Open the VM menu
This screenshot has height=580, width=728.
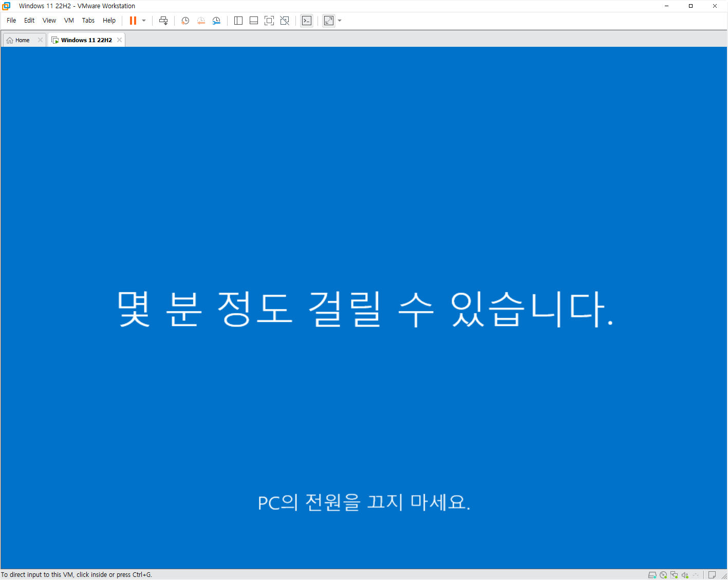pyautogui.click(x=69, y=21)
